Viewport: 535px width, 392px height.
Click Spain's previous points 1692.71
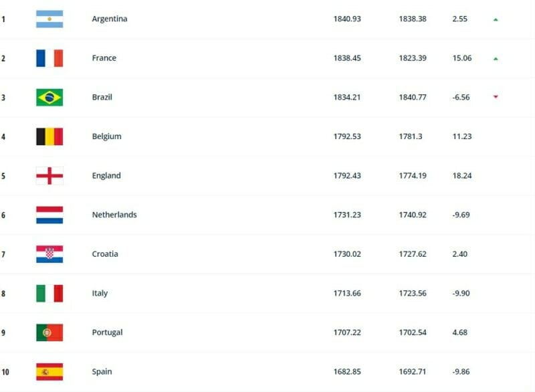point(413,371)
